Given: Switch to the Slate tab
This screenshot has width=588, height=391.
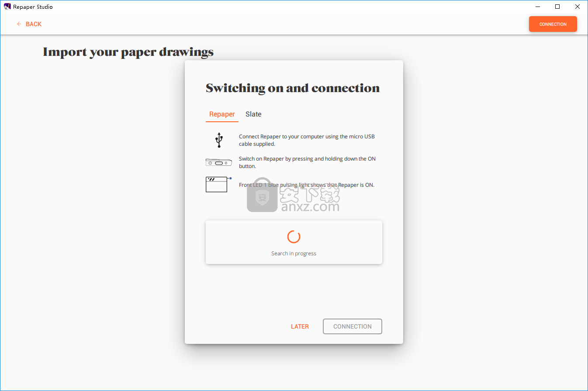Looking at the screenshot, I should [253, 114].
